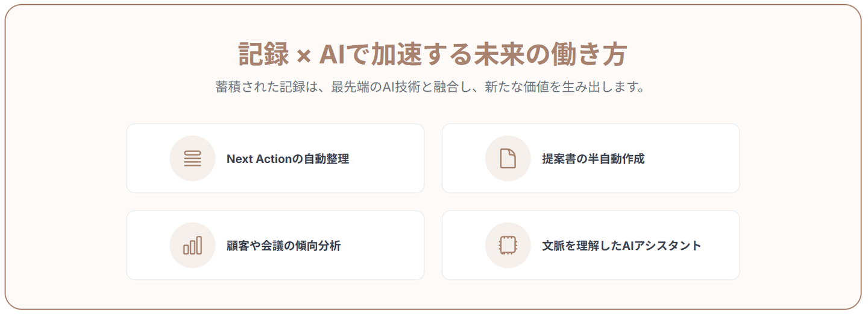Viewport: 868px width, 315px height.
Task: Click the chip icon for AIアシスタント
Action: click(x=508, y=246)
